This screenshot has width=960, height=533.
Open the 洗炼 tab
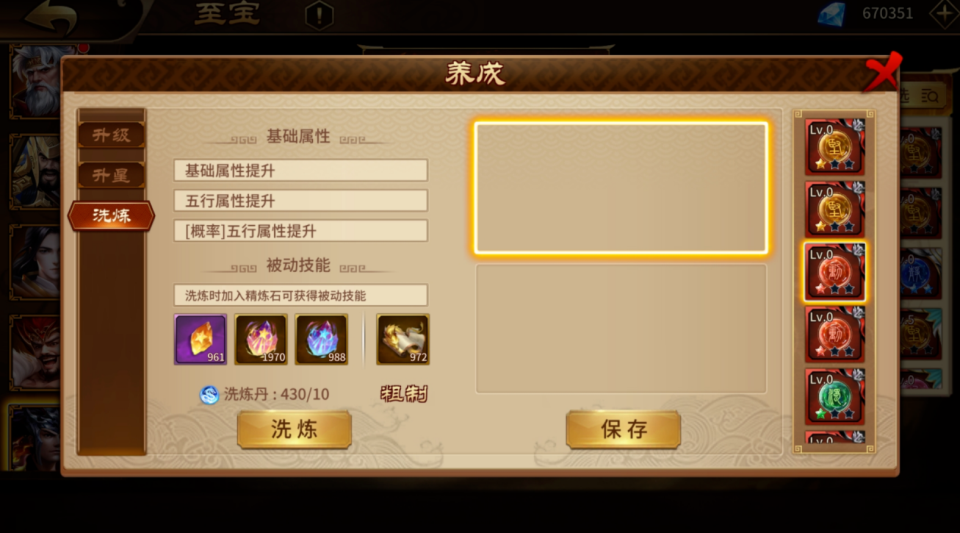(x=111, y=215)
